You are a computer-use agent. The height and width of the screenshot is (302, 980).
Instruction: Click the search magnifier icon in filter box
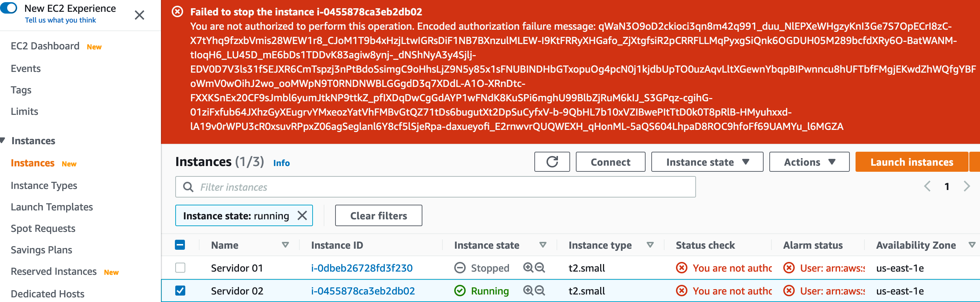click(x=188, y=187)
